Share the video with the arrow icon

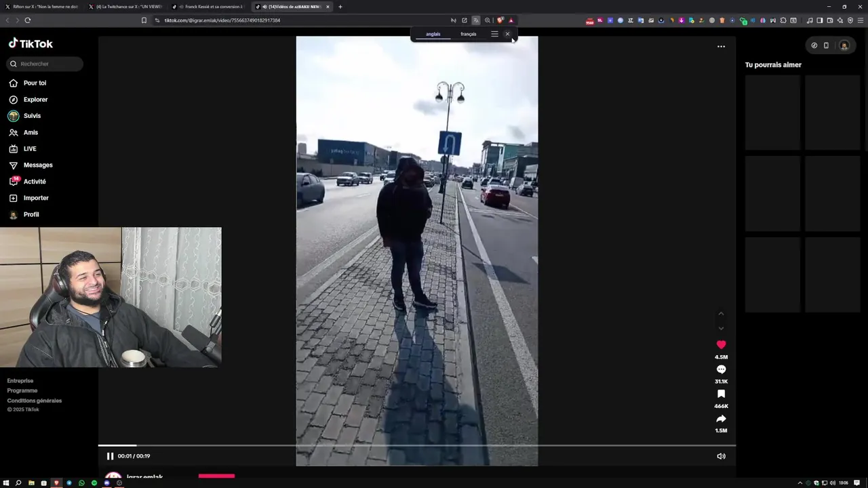pos(721,419)
